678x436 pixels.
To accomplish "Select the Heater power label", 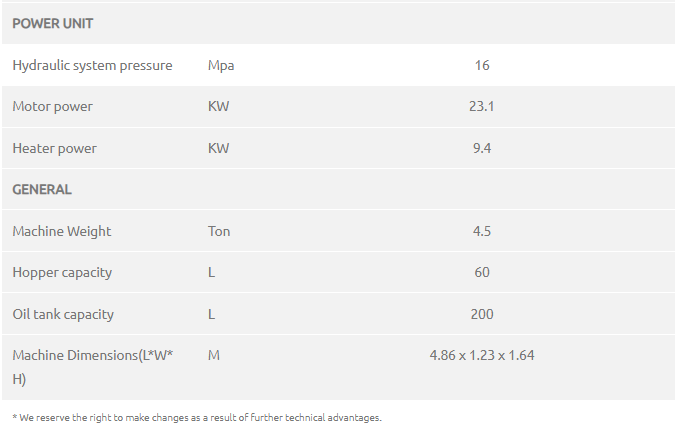I will (54, 148).
